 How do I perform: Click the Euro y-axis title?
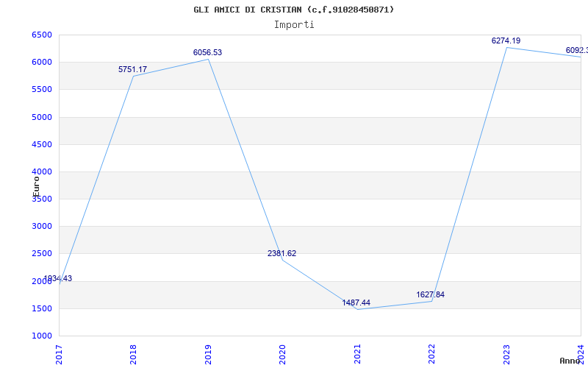pos(36,187)
